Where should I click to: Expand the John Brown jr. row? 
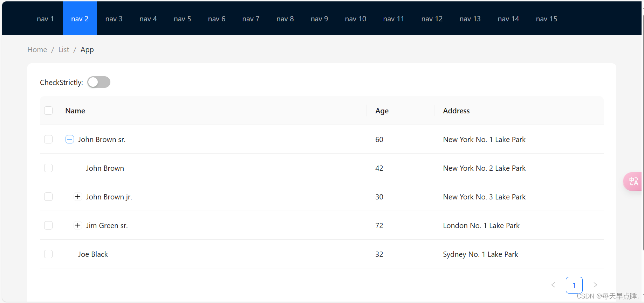78,197
